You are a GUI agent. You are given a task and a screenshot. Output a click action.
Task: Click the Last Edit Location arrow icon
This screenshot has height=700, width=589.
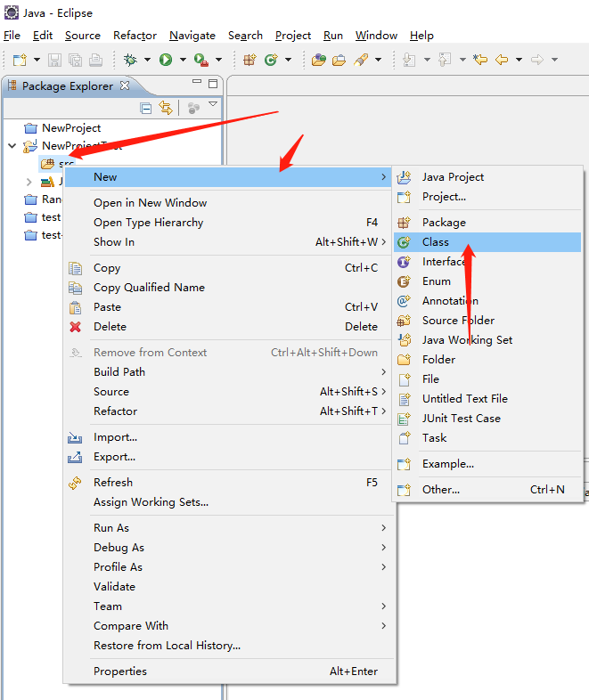[x=480, y=60]
